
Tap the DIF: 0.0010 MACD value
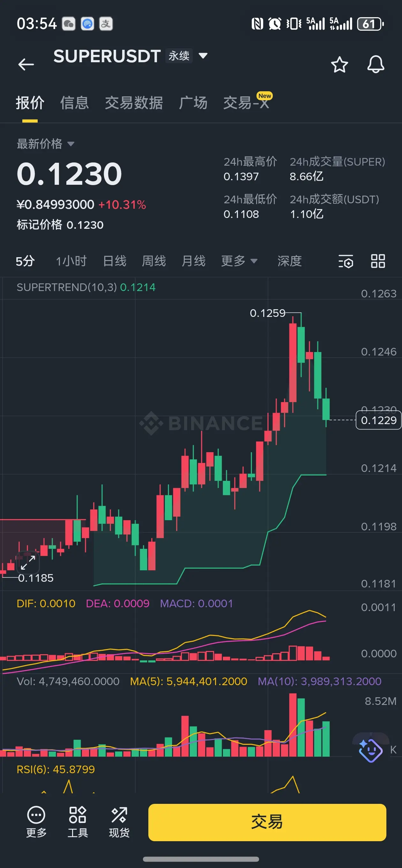click(46, 603)
